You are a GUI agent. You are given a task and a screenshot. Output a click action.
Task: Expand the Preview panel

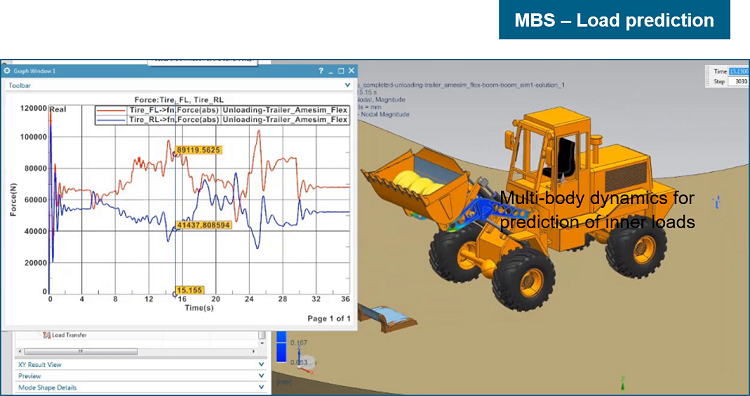261,376
